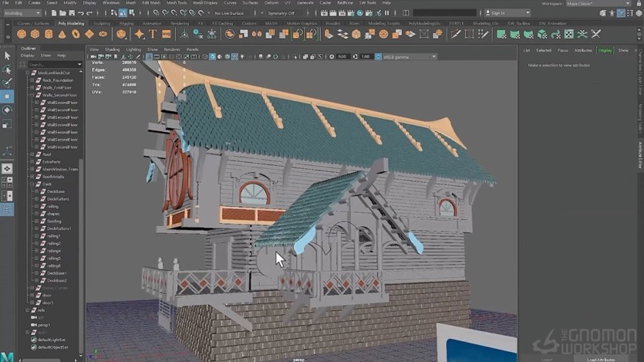Viewport: 644px width, 362px height.
Task: Toggle viewport use all lights button
Action: tap(242, 56)
